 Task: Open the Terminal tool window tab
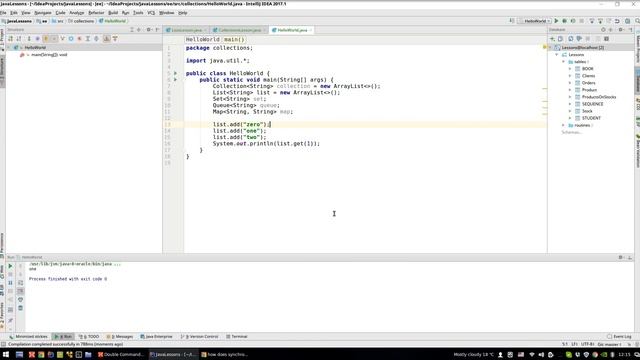[237, 337]
